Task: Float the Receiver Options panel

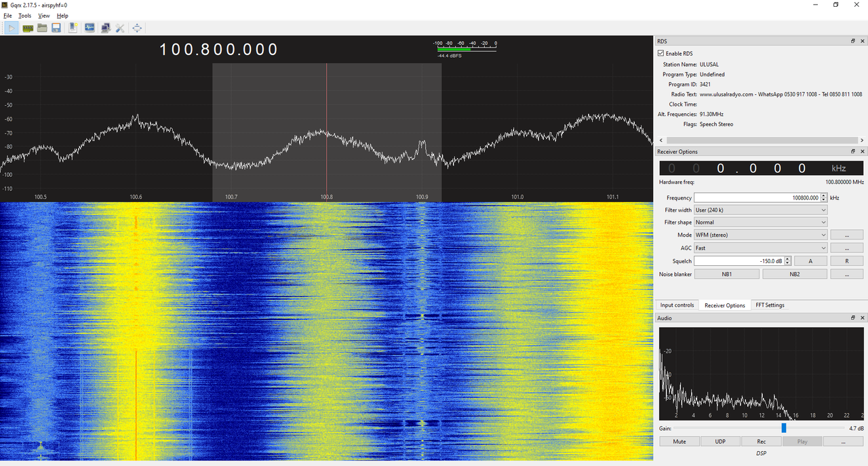Action: pos(853,151)
